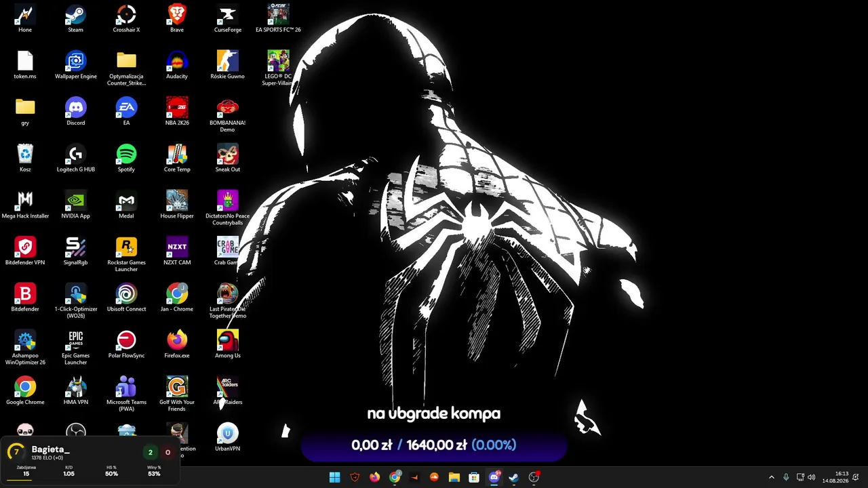
Task: Open SoundCloud from the taskbar
Action: [x=434, y=477]
